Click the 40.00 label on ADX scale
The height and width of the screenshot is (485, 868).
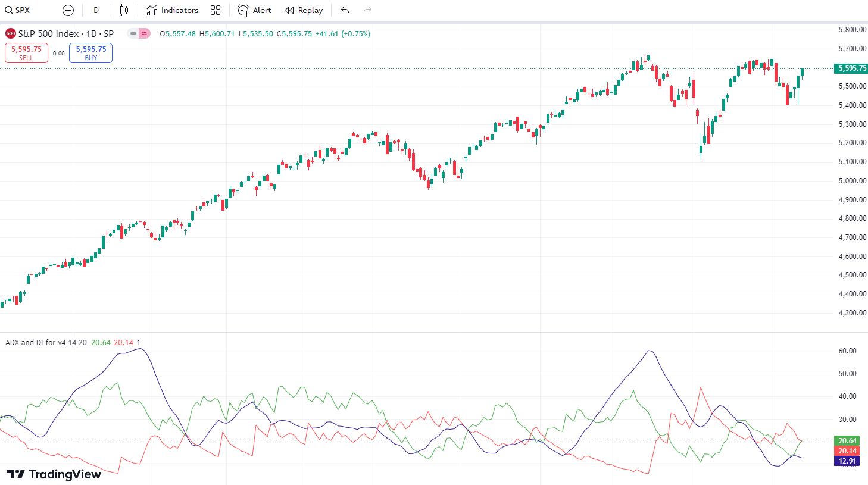[847, 396]
